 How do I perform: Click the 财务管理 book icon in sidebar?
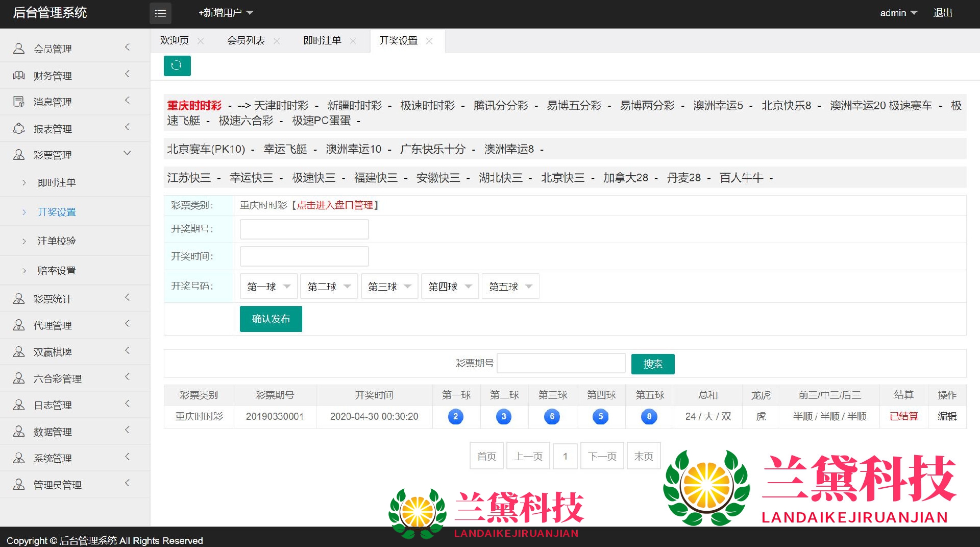point(19,76)
